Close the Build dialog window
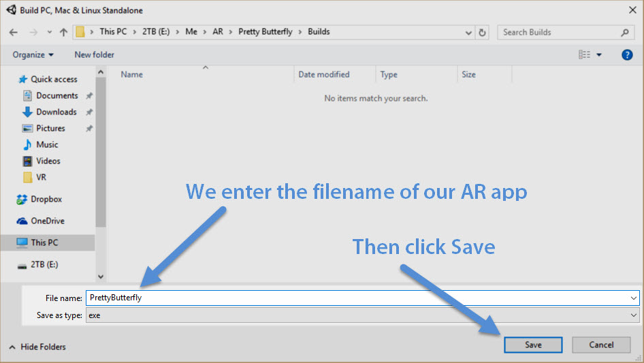 tap(632, 10)
